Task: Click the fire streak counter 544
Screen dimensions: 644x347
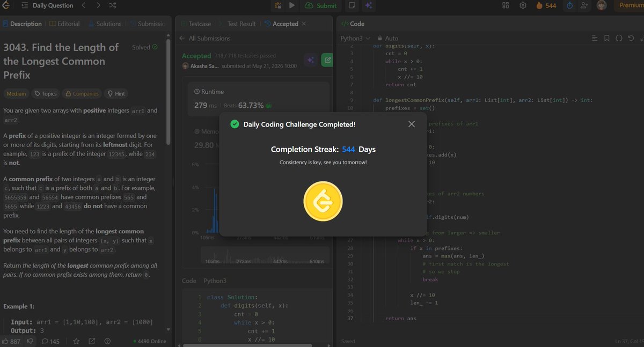Action: tap(546, 5)
